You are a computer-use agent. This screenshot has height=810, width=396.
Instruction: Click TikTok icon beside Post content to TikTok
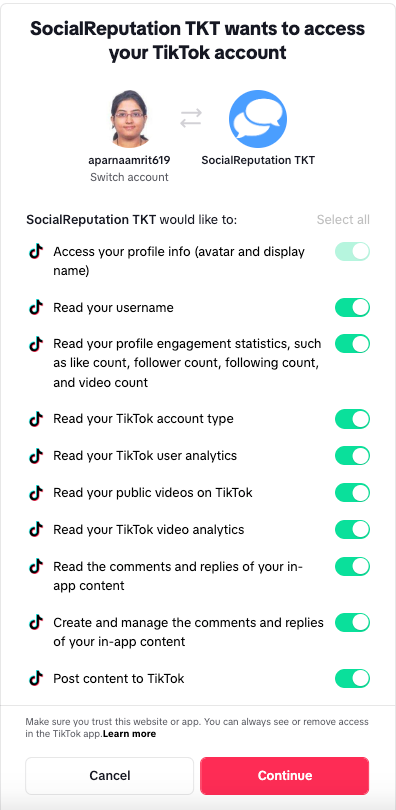point(36,678)
